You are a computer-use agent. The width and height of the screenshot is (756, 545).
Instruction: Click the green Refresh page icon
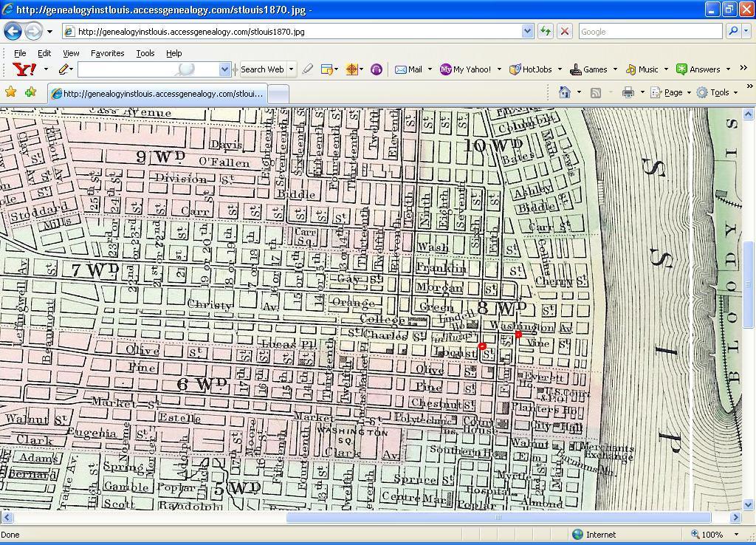click(x=546, y=32)
